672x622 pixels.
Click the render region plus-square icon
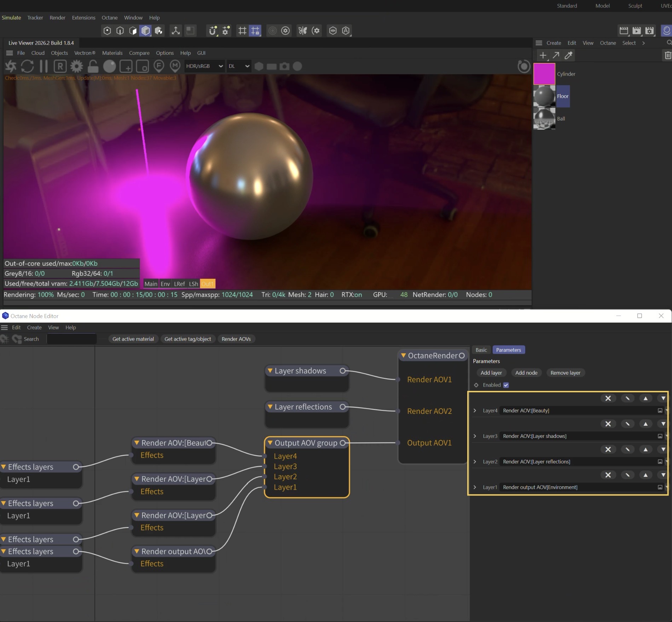click(126, 66)
